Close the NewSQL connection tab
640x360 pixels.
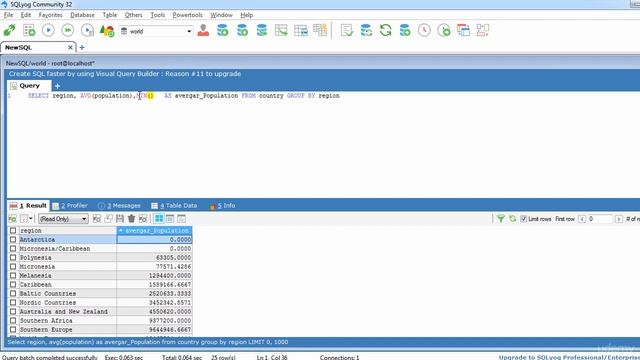[70, 47]
